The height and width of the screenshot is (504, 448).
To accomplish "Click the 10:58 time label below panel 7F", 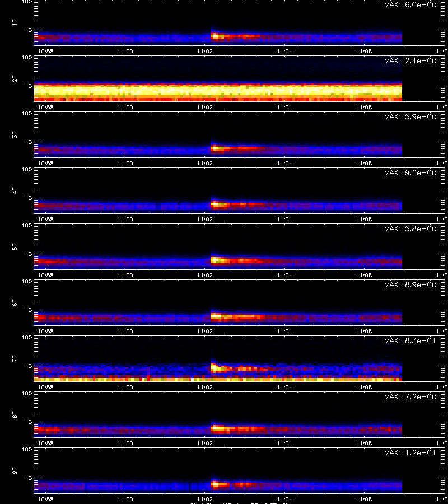I will [x=45, y=387].
